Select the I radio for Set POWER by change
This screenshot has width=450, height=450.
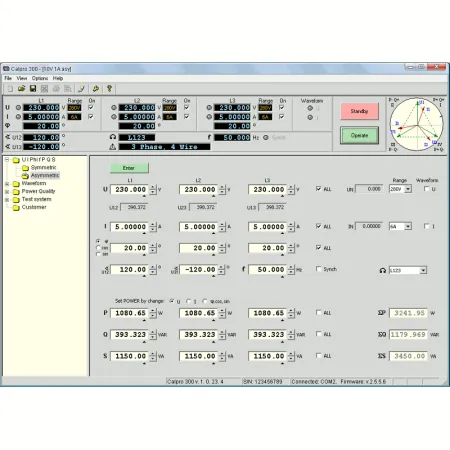click(x=189, y=301)
